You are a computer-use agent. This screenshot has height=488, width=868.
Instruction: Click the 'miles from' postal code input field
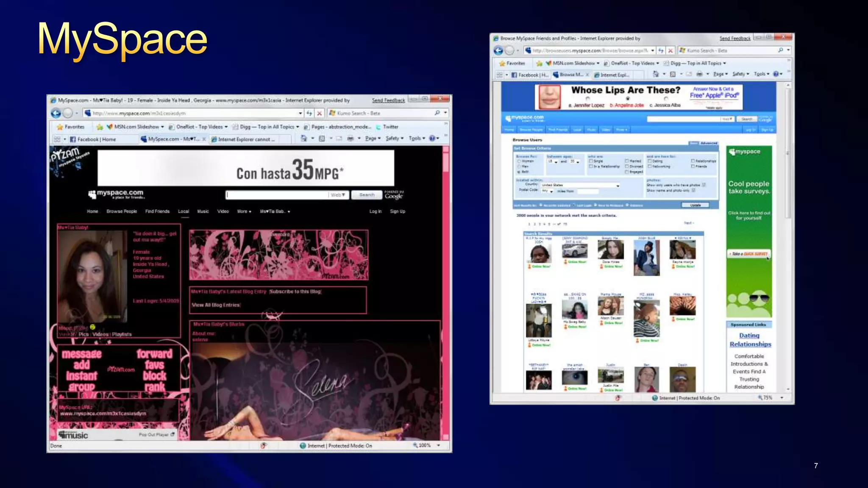pyautogui.click(x=587, y=191)
